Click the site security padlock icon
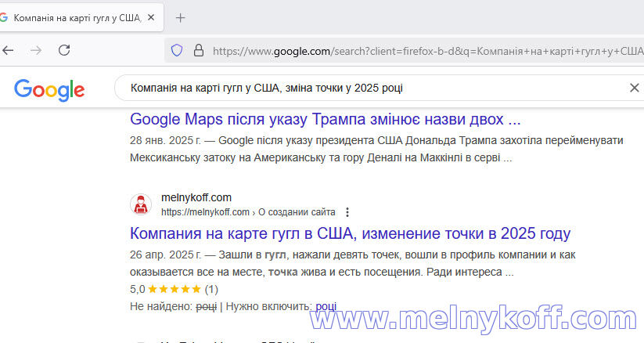Viewport: 644px width, 343px height. click(x=199, y=51)
